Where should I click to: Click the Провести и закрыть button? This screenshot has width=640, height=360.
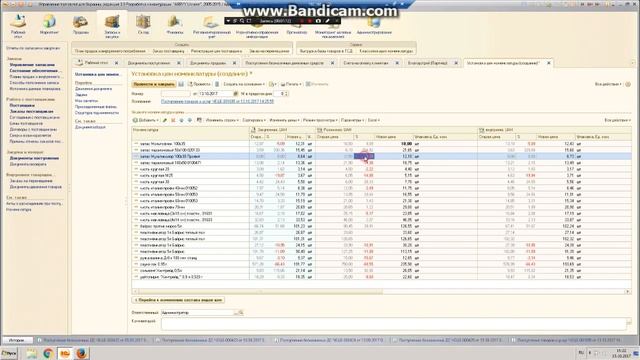pyautogui.click(x=154, y=84)
